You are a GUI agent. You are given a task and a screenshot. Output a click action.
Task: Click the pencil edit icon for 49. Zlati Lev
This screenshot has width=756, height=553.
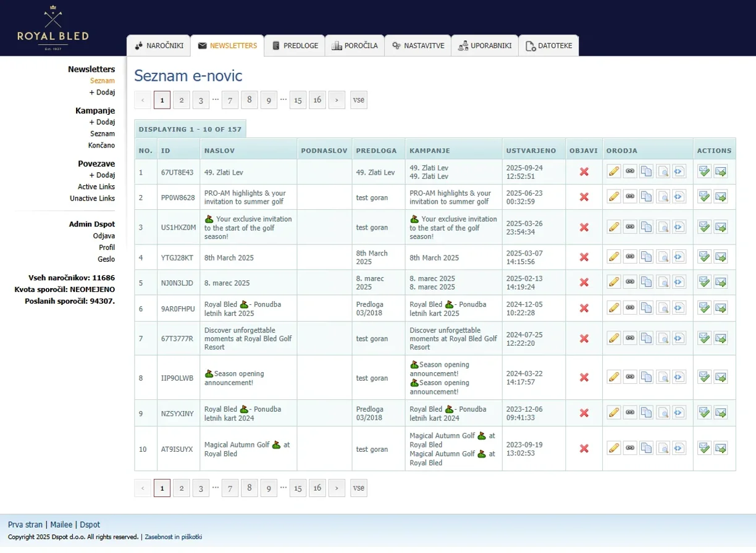pos(613,172)
